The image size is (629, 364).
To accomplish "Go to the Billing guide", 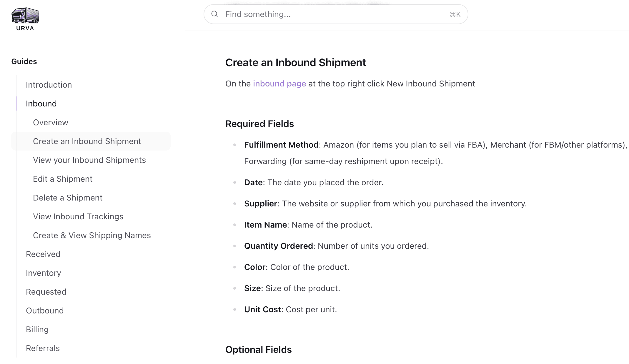I will pos(37,329).
